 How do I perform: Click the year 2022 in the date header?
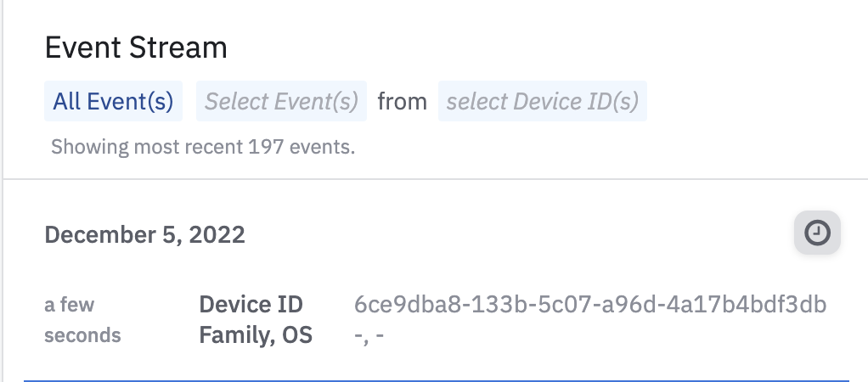pos(217,234)
